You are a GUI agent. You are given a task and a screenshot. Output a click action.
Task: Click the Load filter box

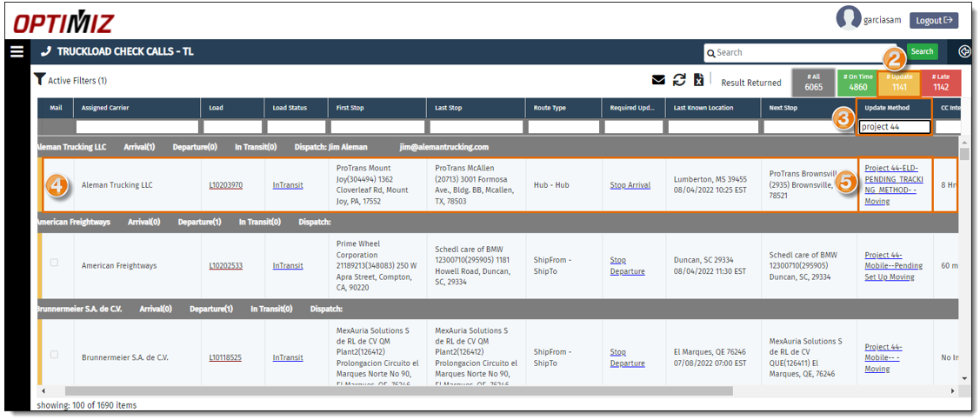click(x=232, y=127)
